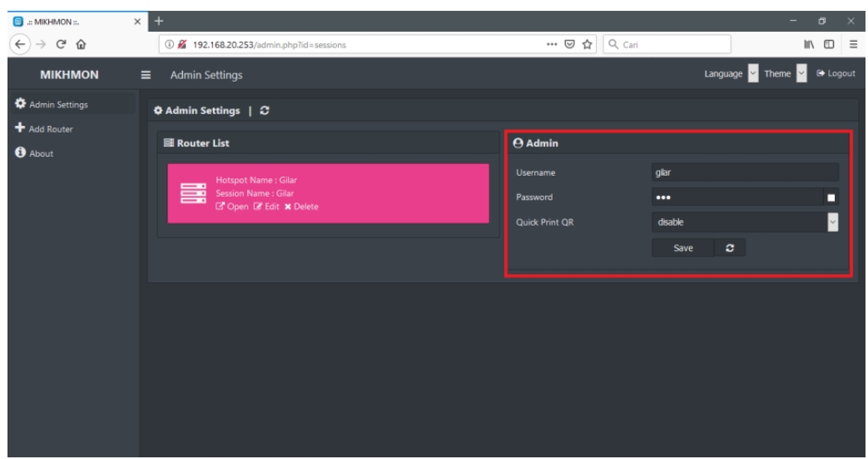This screenshot has height=459, width=868.
Task: Open the browser library icon
Action: [809, 44]
